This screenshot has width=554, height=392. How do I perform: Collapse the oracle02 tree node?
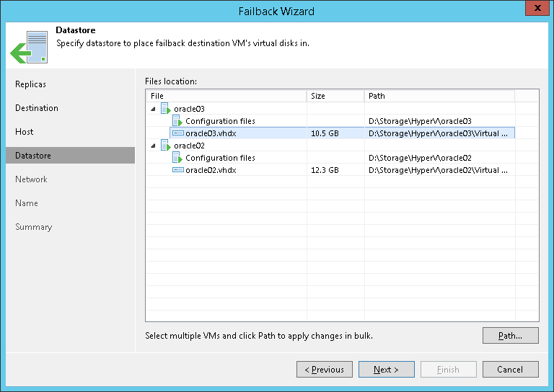tap(154, 146)
